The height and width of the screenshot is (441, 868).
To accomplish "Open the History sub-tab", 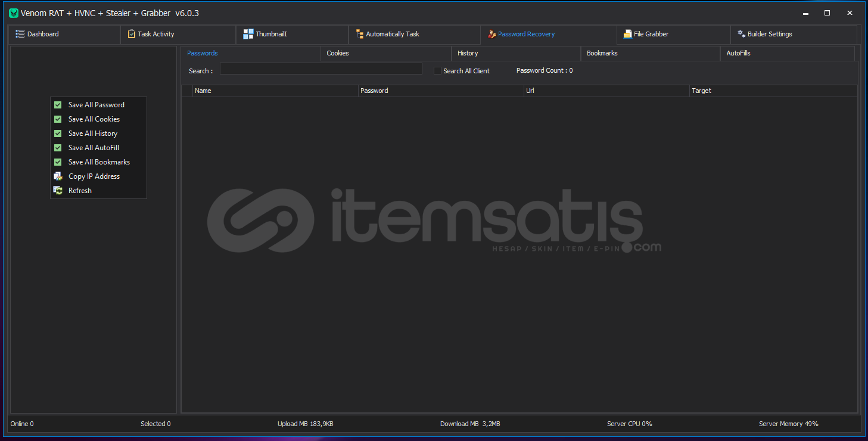I will pos(516,54).
